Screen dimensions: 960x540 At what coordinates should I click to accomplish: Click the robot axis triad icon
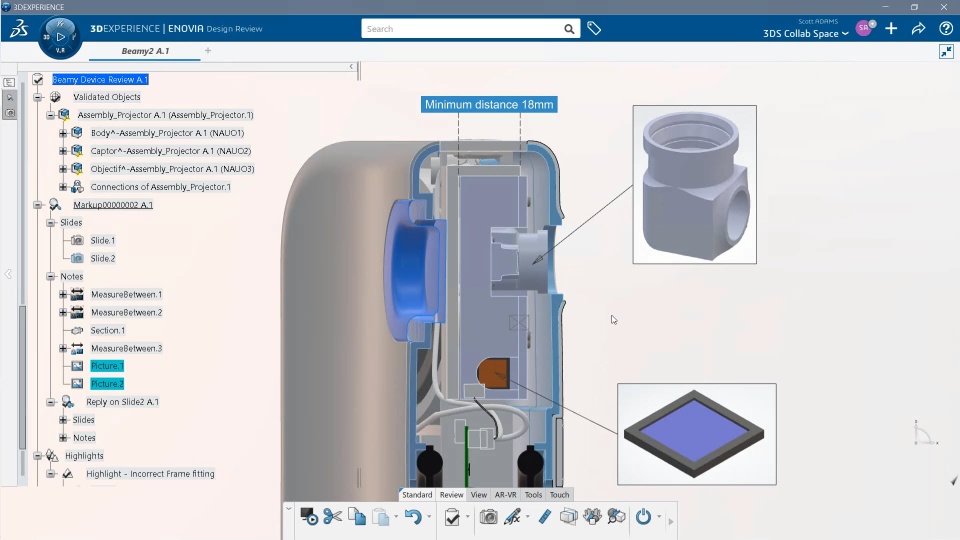pos(924,433)
